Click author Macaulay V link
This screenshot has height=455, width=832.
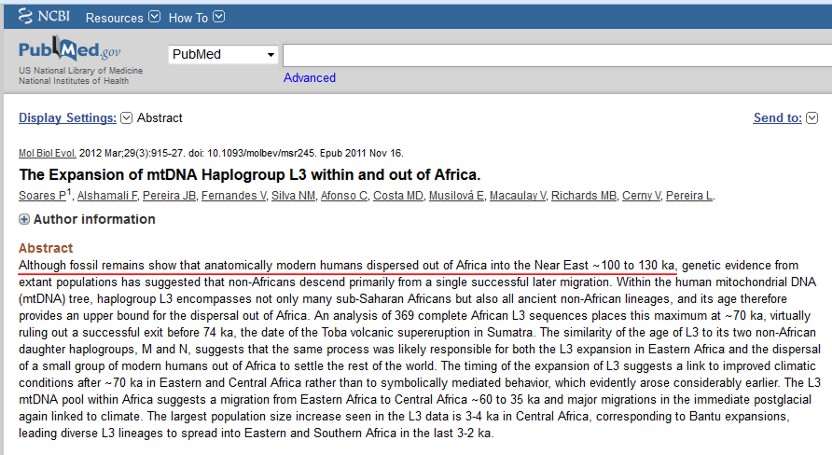517,195
